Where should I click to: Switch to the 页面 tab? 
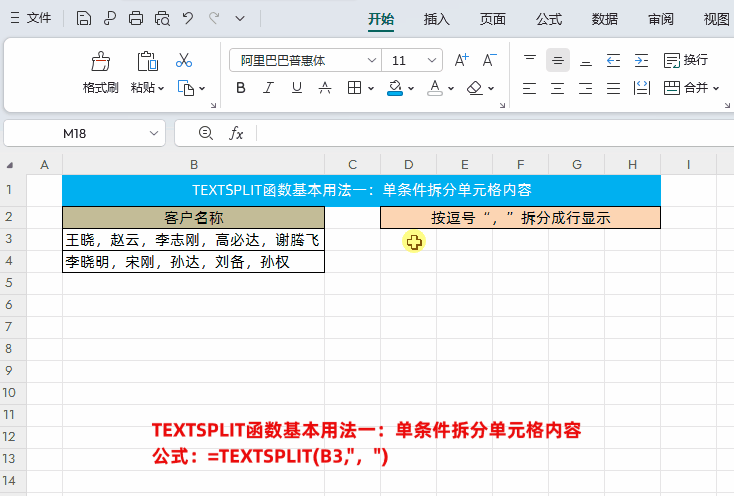point(493,19)
